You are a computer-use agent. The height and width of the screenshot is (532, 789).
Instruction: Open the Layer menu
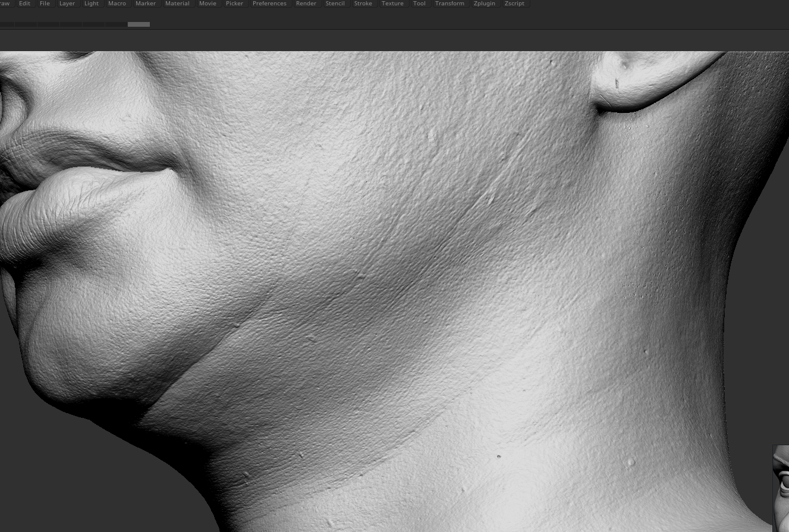pyautogui.click(x=67, y=4)
